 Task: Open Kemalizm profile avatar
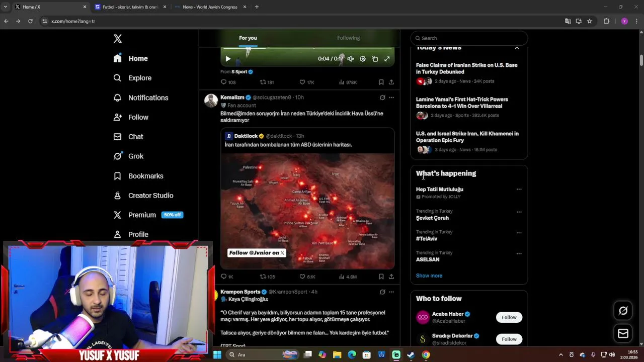[x=211, y=100]
